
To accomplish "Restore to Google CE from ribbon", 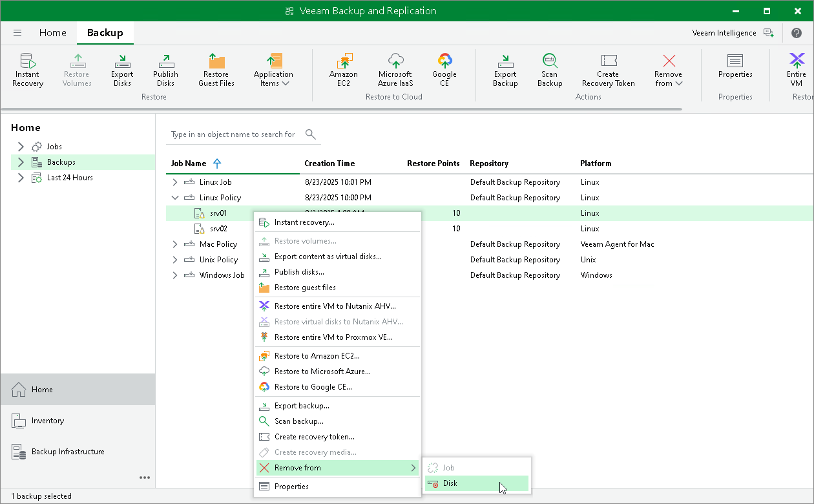I will click(x=444, y=70).
